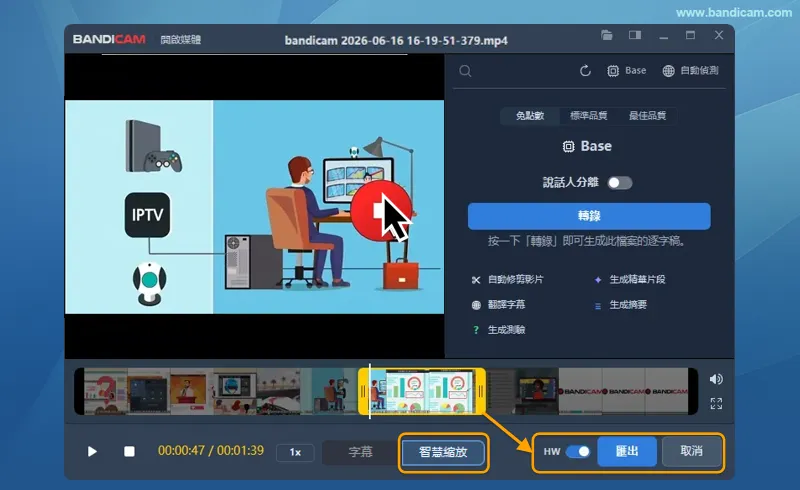Viewport: 800px width, 490px height.
Task: Click the left yellow trim handle
Action: [363, 391]
